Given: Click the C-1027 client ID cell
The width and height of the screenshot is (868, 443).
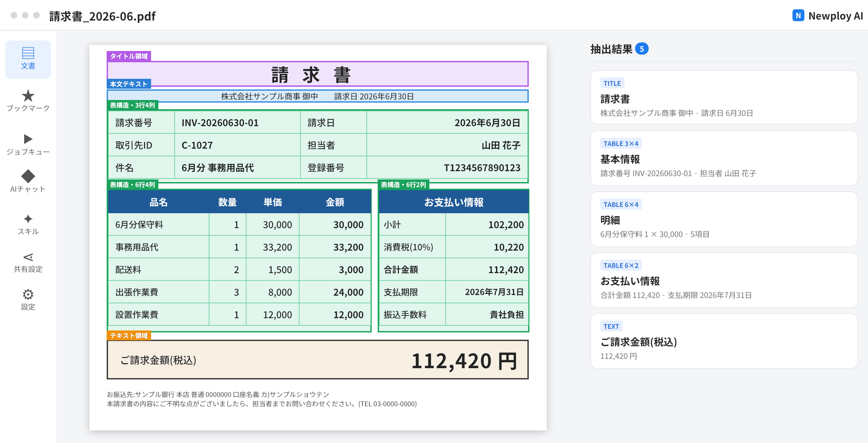Looking at the screenshot, I should 237,145.
